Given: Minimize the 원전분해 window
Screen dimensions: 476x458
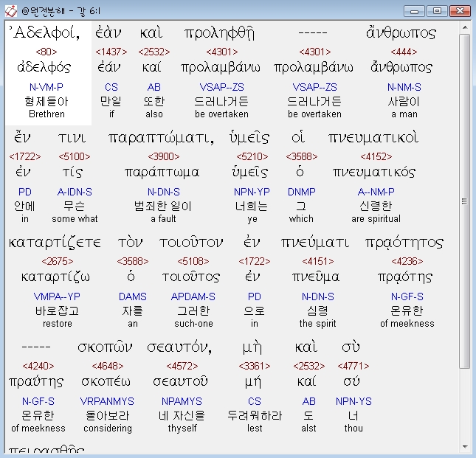Looking at the screenshot, I should [x=414, y=11].
